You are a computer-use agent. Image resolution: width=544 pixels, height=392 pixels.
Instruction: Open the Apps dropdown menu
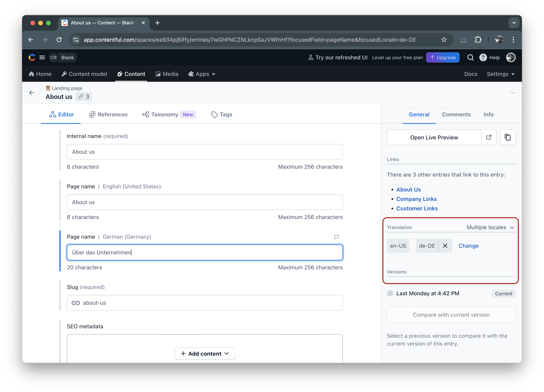pos(202,74)
